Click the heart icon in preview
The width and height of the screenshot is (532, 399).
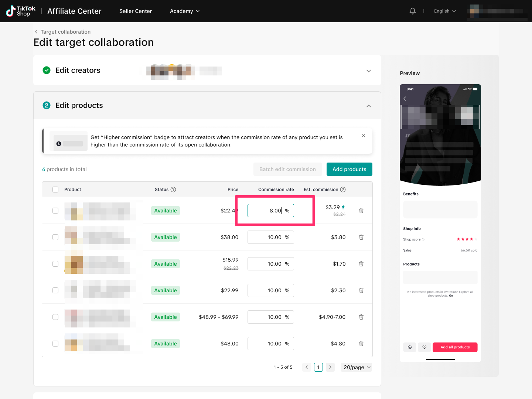pyautogui.click(x=424, y=347)
